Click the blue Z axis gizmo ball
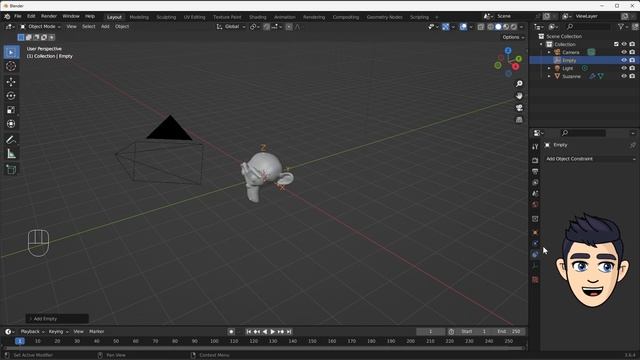640x360 pixels. [508, 51]
